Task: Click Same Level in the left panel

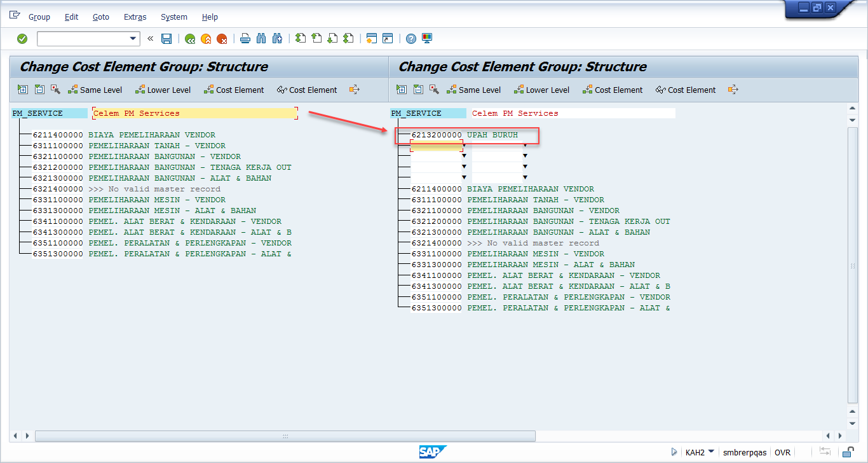Action: click(95, 90)
